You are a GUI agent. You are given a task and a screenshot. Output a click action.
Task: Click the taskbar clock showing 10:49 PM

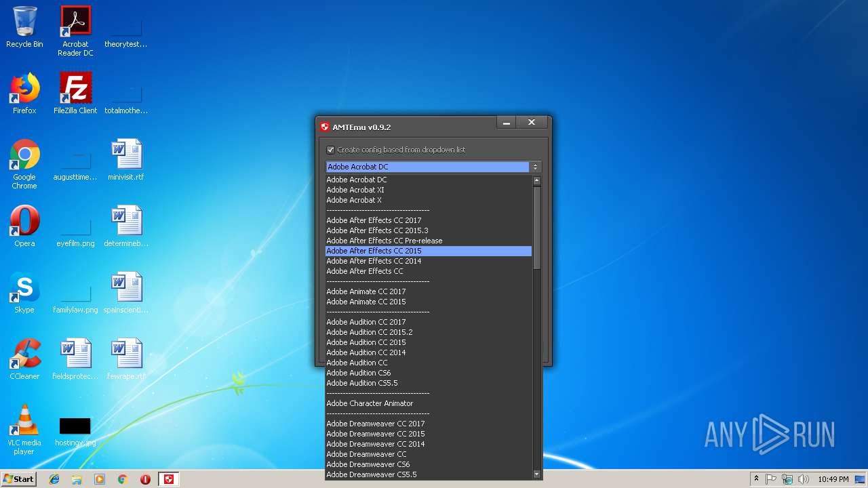coord(832,479)
